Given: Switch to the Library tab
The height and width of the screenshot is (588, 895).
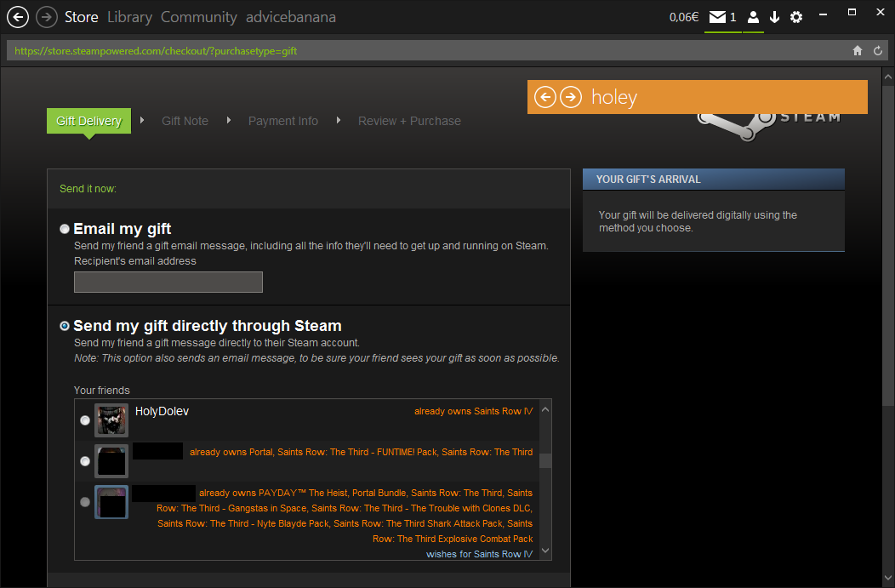Looking at the screenshot, I should point(129,17).
